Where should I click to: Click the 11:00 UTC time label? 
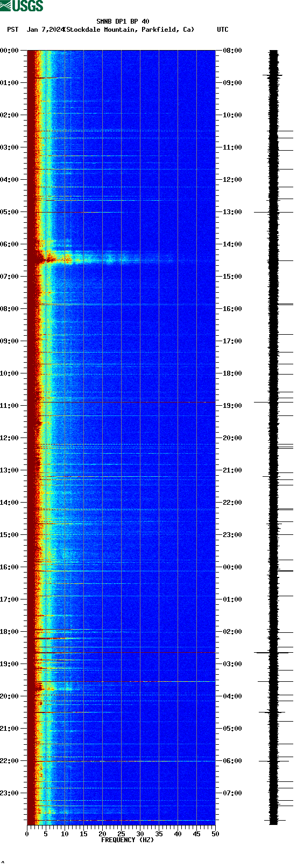pyautogui.click(x=232, y=147)
